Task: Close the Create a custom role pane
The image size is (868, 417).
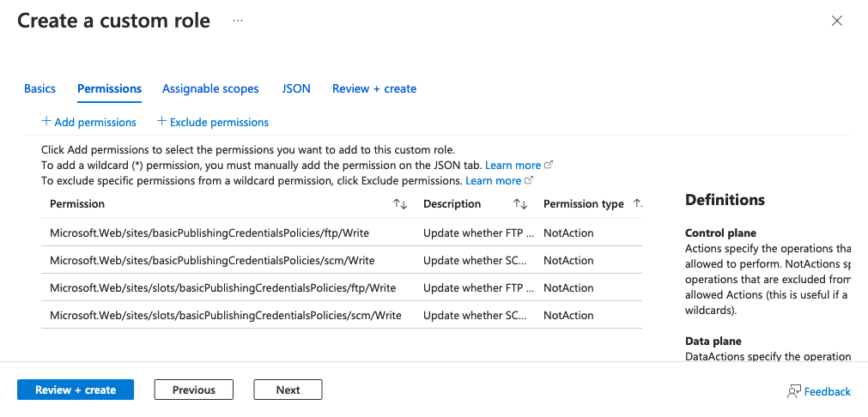Action: pos(837,21)
